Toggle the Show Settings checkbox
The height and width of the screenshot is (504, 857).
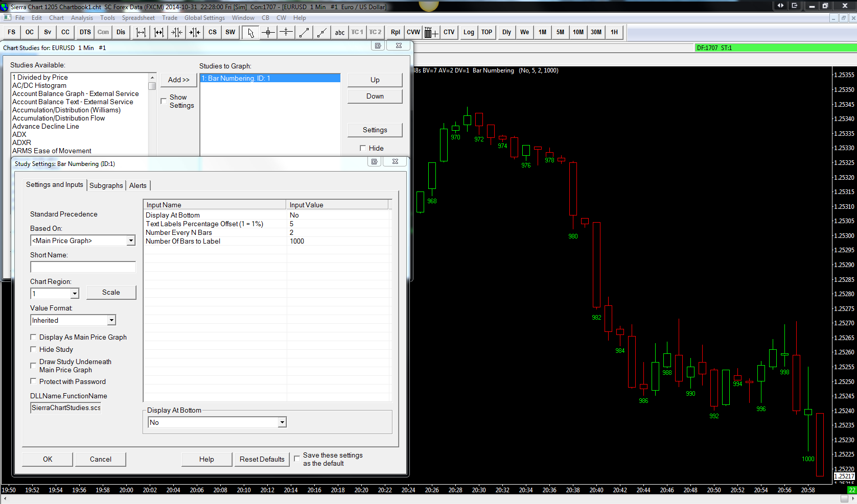164,101
